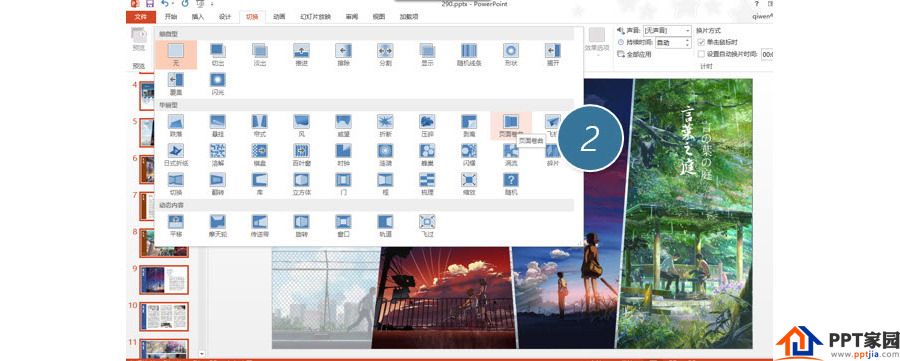
Task: Apply the Gallery (库) transition
Action: click(259, 184)
